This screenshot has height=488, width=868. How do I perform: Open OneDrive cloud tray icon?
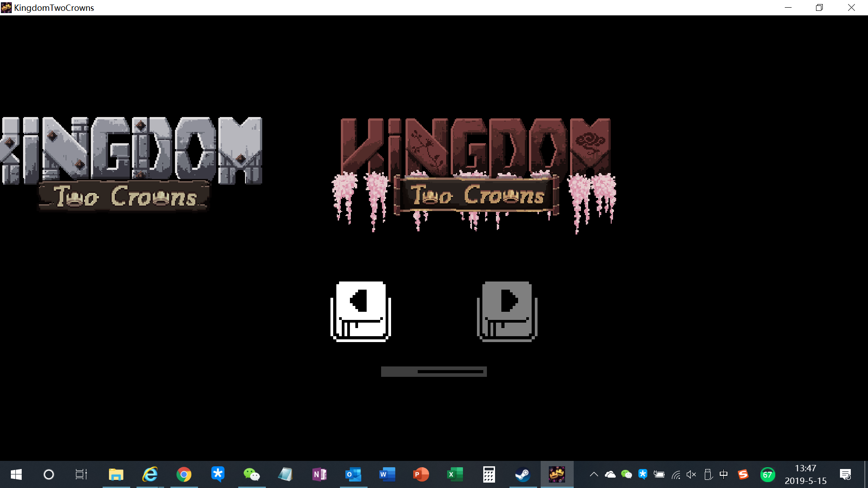pyautogui.click(x=610, y=474)
